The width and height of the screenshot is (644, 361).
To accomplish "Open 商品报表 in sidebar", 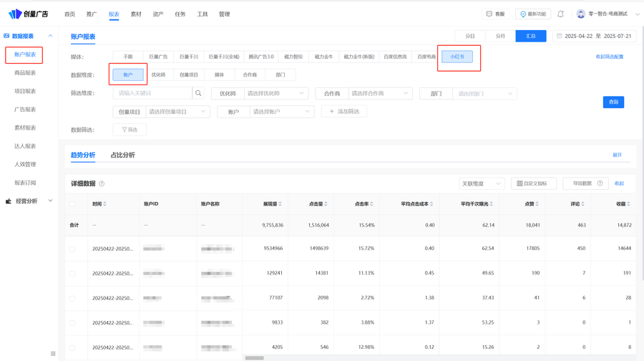I will coord(25,73).
